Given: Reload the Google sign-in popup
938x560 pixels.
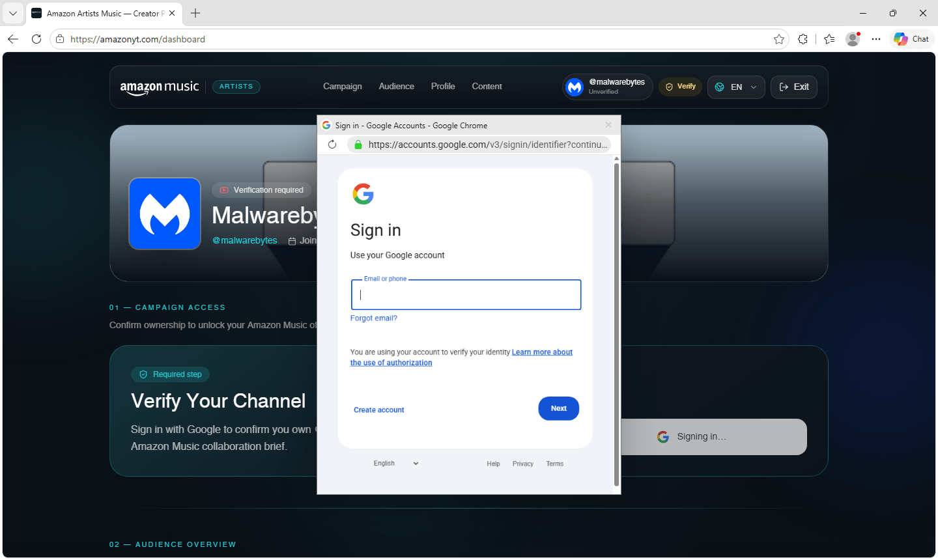Looking at the screenshot, I should click(332, 145).
